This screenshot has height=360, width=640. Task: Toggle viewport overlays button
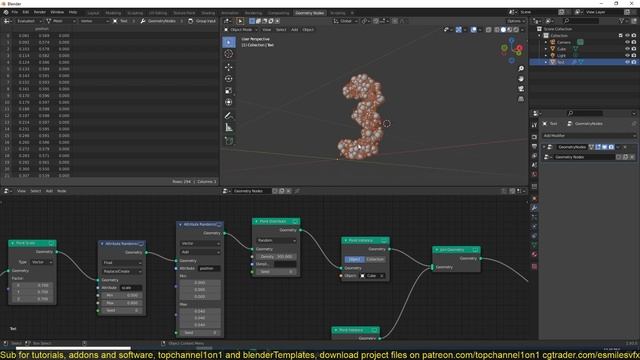[473, 30]
